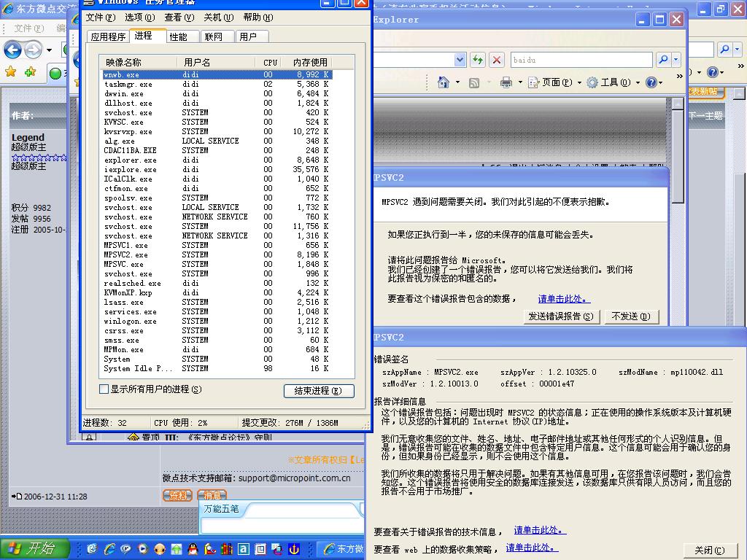Open Task Manager 帮助(H) menu

tap(258, 17)
